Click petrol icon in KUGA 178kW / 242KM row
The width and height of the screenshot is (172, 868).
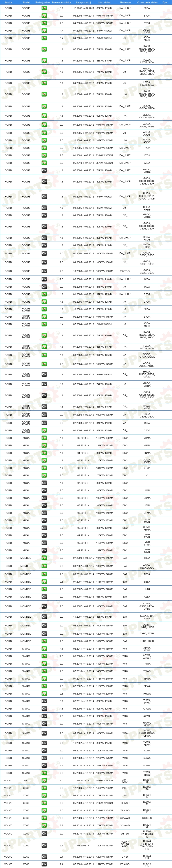pyautogui.click(x=44, y=475)
